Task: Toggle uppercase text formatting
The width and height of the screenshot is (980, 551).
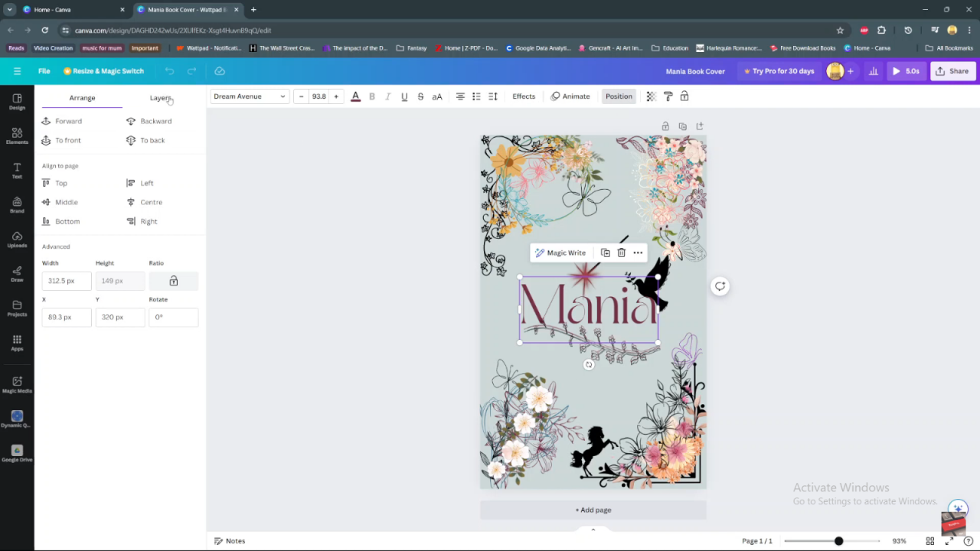Action: [437, 96]
